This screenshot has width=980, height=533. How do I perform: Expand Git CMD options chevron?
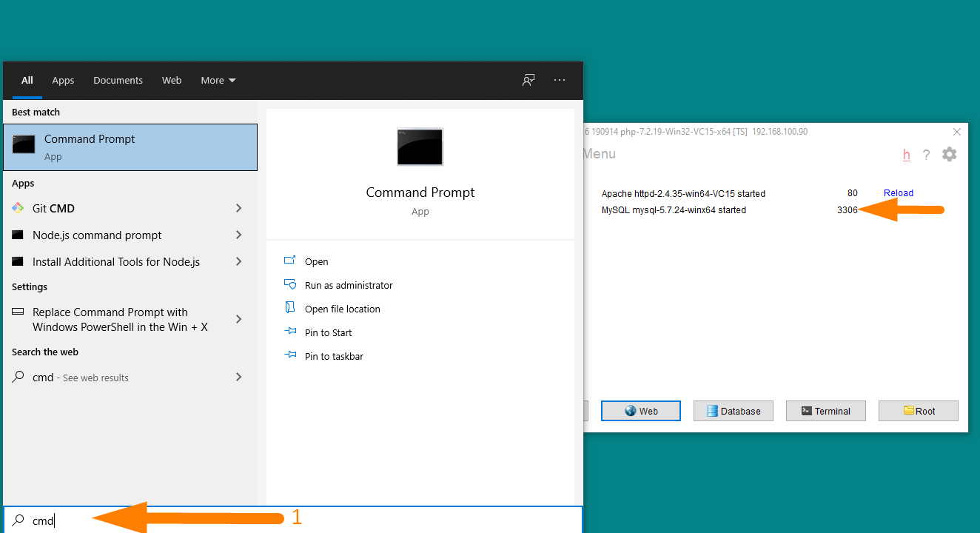coord(238,209)
